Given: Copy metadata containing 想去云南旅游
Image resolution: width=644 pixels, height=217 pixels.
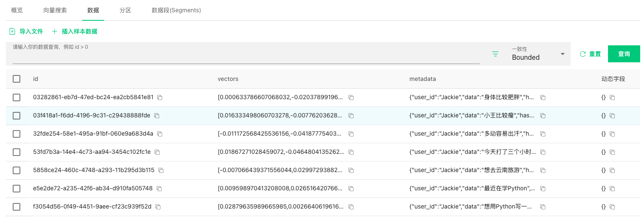Looking at the screenshot, I should pyautogui.click(x=543, y=170).
